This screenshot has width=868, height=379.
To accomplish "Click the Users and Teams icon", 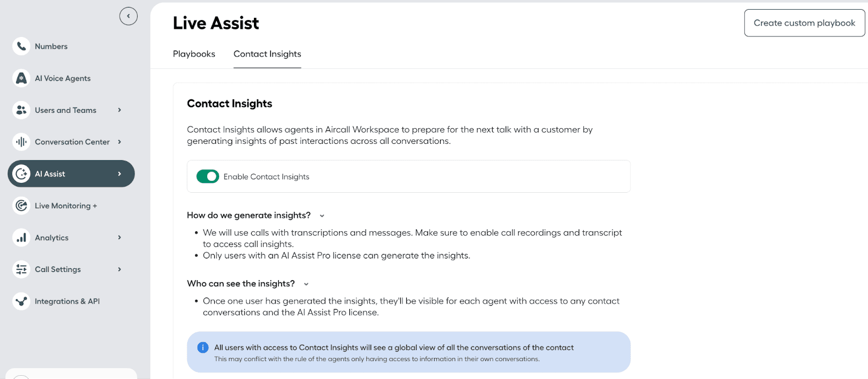I will pos(21,110).
